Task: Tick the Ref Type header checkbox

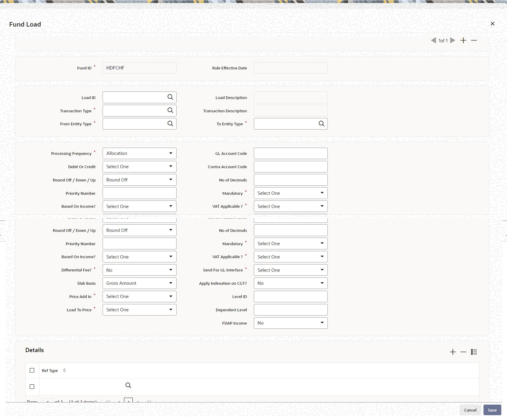Action: 32,370
